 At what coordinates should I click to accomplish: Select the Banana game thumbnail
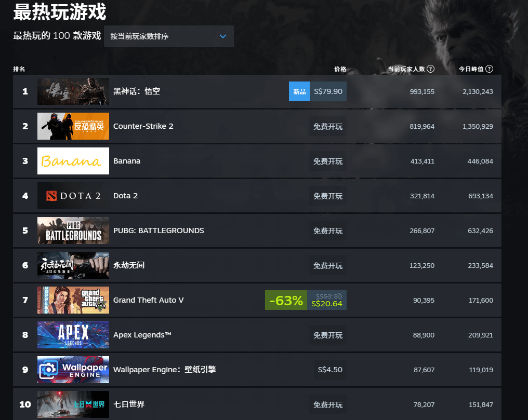tap(73, 161)
